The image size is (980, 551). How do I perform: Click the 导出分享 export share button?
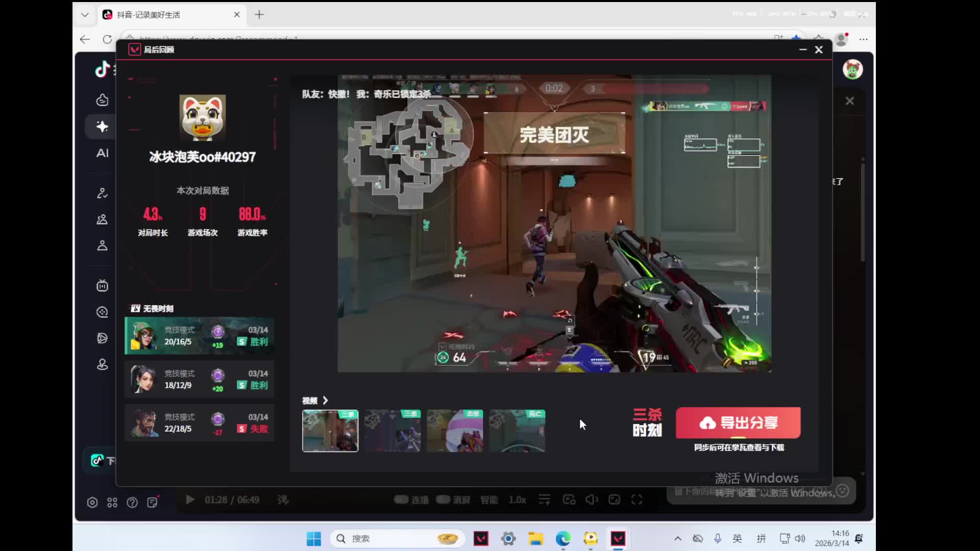[x=738, y=422]
